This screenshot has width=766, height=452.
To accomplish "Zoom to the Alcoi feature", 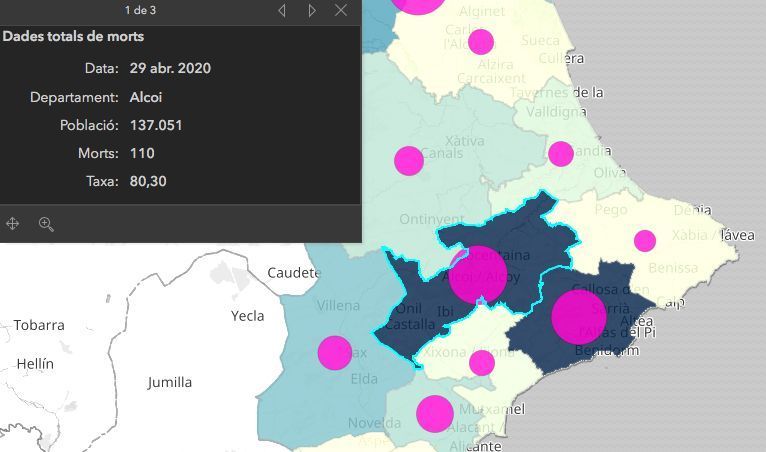I will point(46,224).
